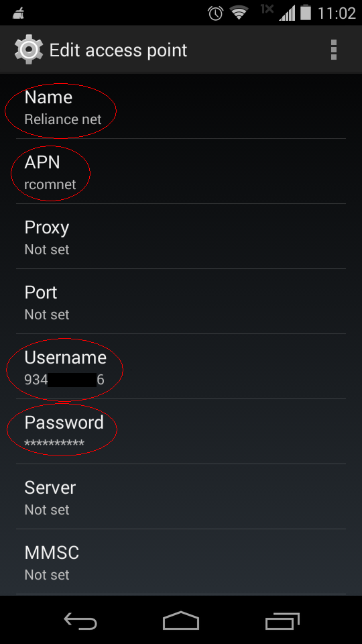This screenshot has width=362, height=644.
Task: Tap the cellular signal strength icon
Action: (286, 13)
